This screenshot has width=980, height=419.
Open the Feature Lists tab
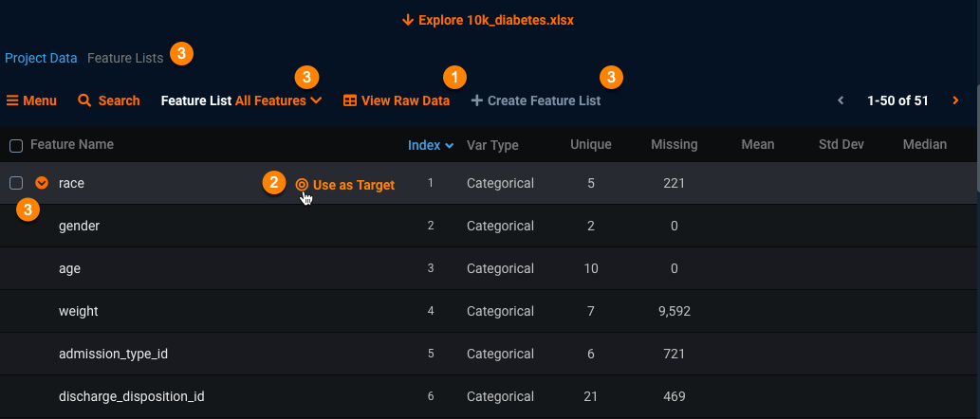(x=125, y=58)
